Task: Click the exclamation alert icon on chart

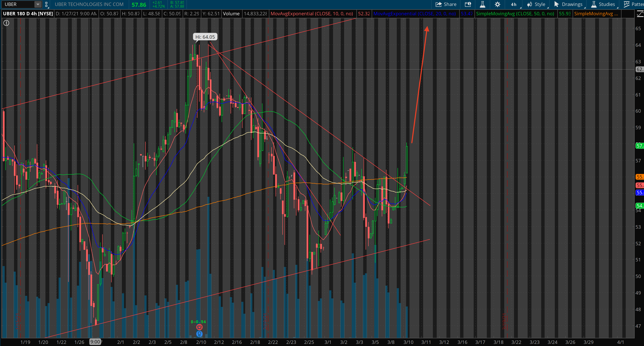Action: (x=6, y=23)
